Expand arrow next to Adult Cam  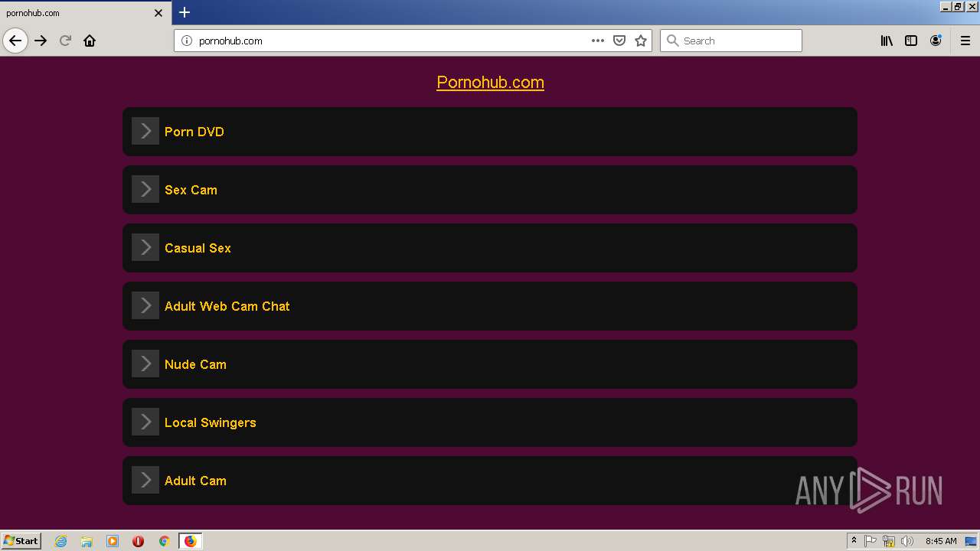point(145,480)
